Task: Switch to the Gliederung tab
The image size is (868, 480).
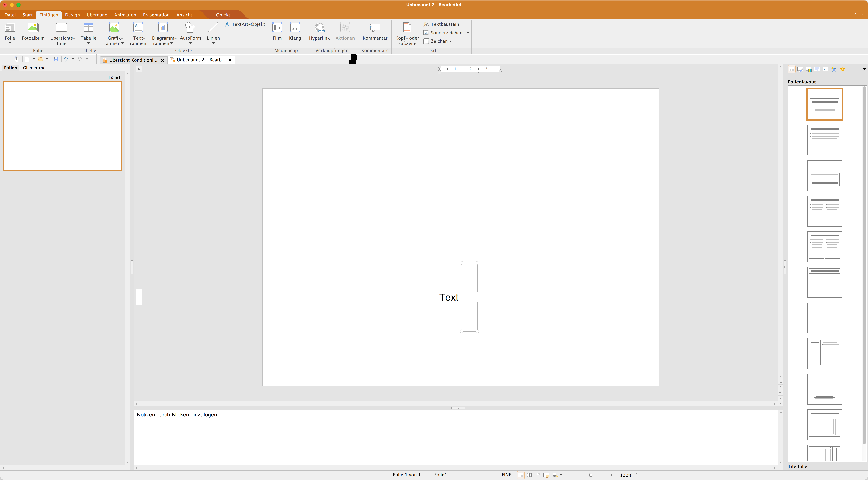Action: [34, 68]
